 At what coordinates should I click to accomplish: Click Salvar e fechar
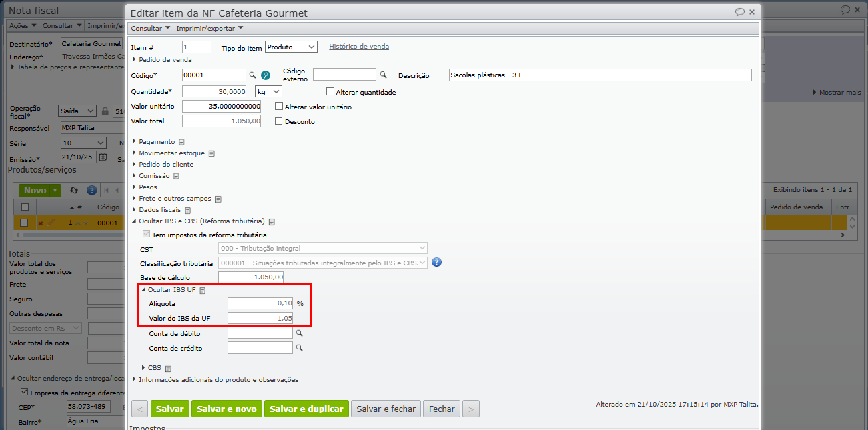[x=386, y=409]
